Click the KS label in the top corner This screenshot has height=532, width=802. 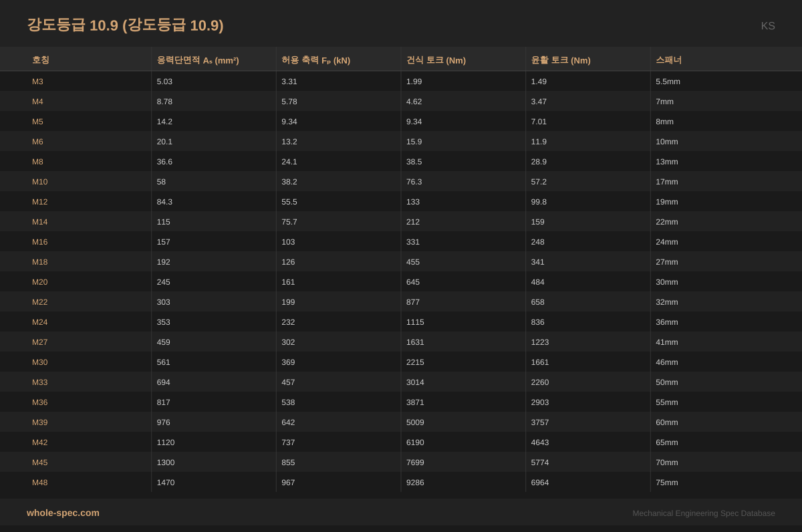coord(767,26)
